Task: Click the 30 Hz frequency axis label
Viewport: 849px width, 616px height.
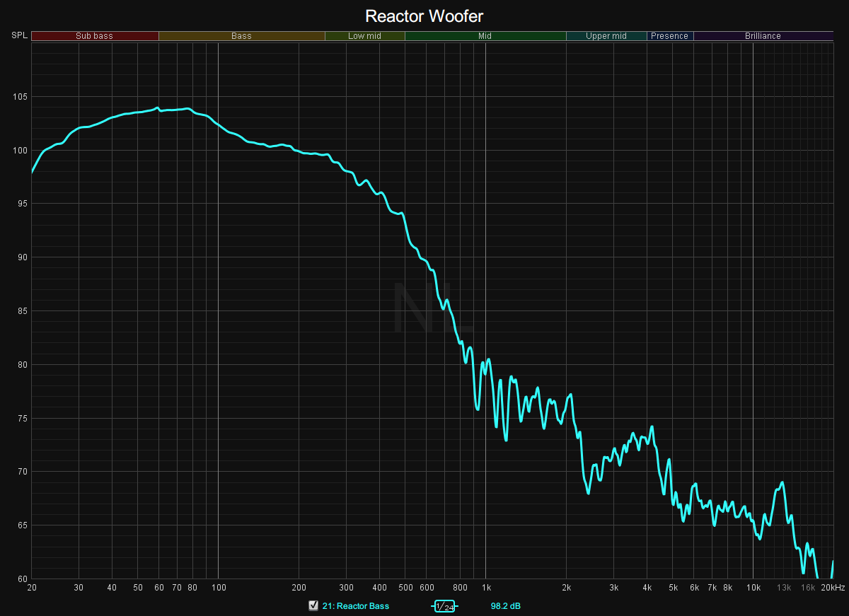Action: (x=79, y=588)
